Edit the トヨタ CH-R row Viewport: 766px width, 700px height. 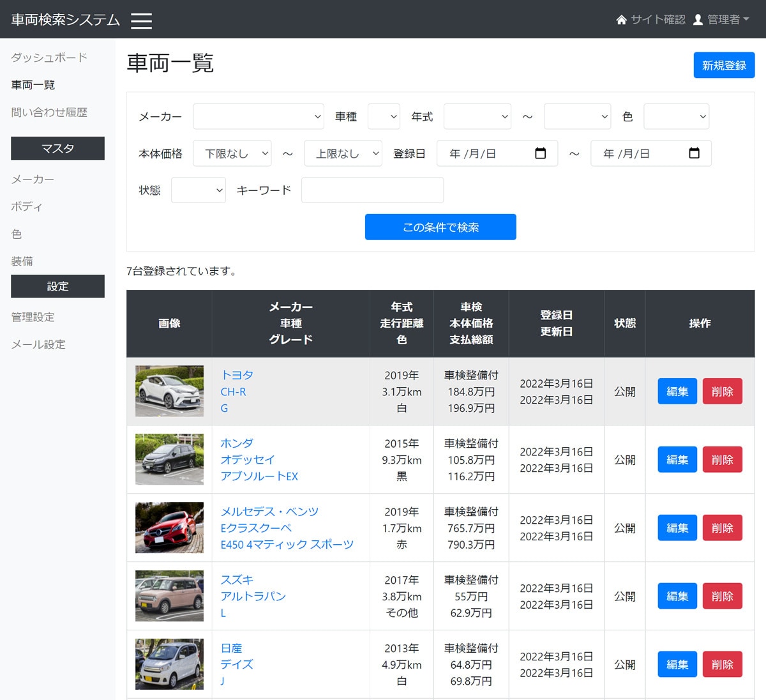[x=677, y=392]
